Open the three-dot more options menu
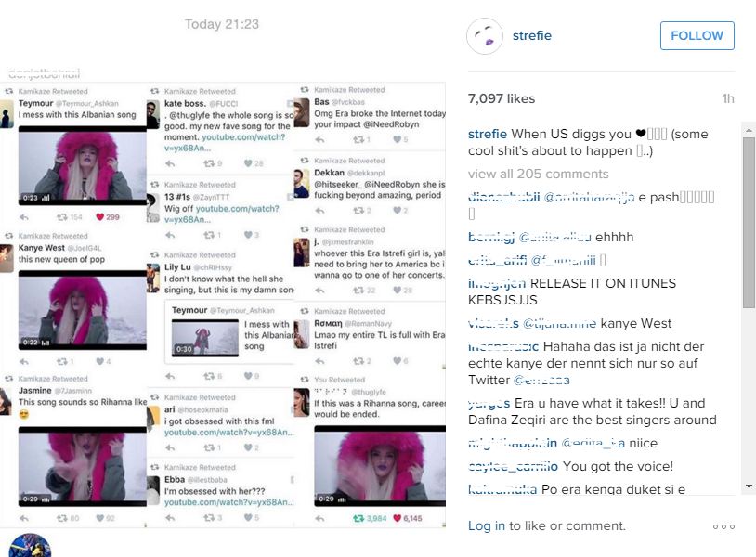The width and height of the screenshot is (756, 557). pyautogui.click(x=723, y=526)
